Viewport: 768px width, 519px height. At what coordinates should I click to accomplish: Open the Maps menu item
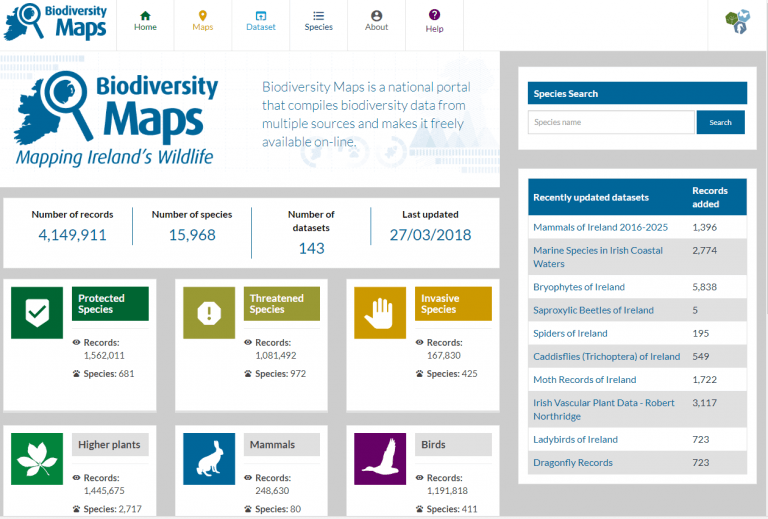coord(203,25)
